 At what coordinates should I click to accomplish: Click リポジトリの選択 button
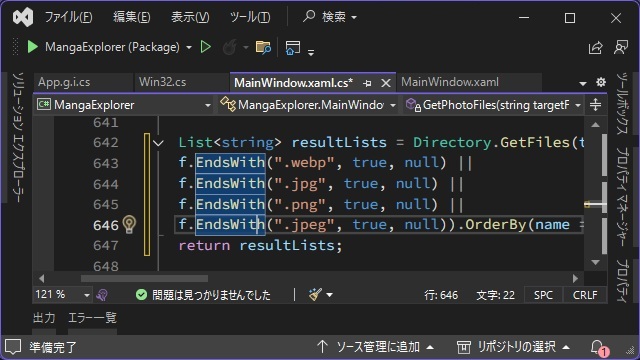click(513, 347)
